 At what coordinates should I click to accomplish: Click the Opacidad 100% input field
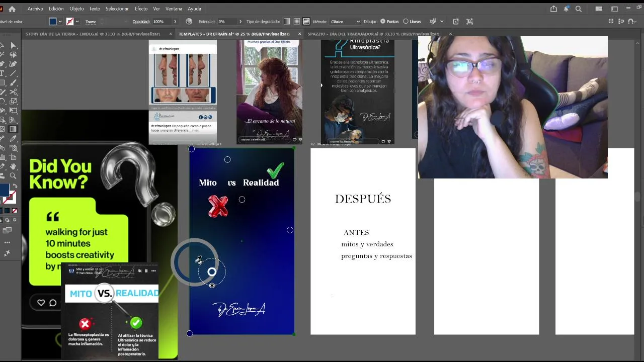click(x=162, y=22)
